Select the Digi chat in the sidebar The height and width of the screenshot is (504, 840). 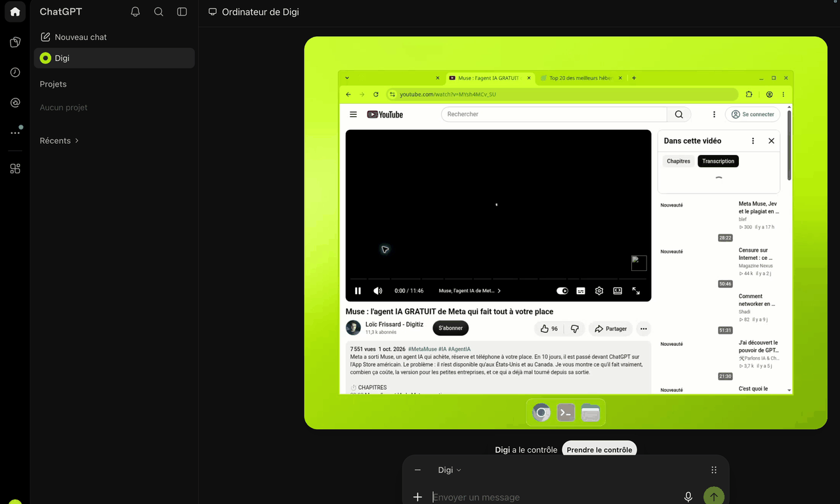click(114, 58)
